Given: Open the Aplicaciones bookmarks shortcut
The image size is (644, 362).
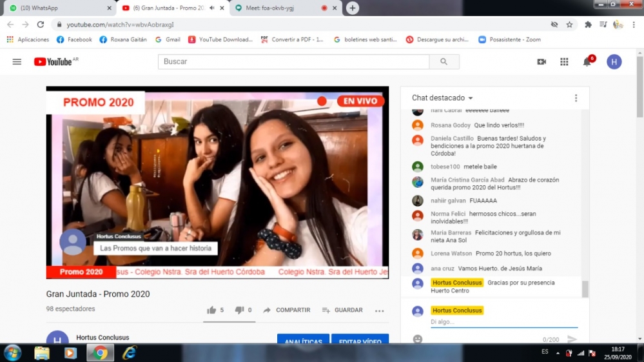Looking at the screenshot, I should (28, 39).
